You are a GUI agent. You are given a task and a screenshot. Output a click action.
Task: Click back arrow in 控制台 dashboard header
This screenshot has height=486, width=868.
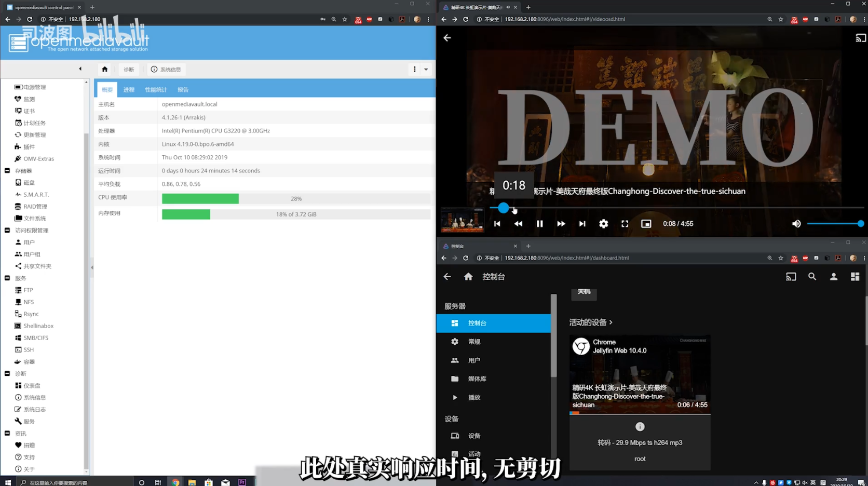[x=447, y=277]
